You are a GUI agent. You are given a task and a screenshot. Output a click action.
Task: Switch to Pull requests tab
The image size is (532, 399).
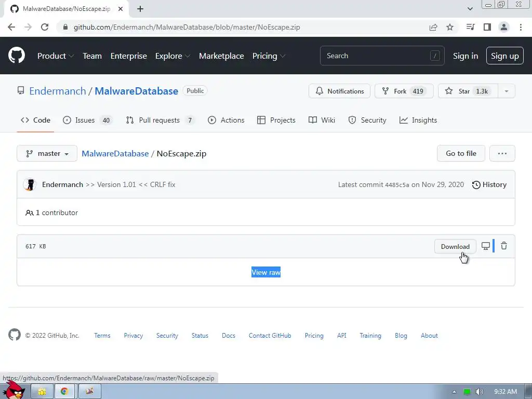[x=160, y=120]
